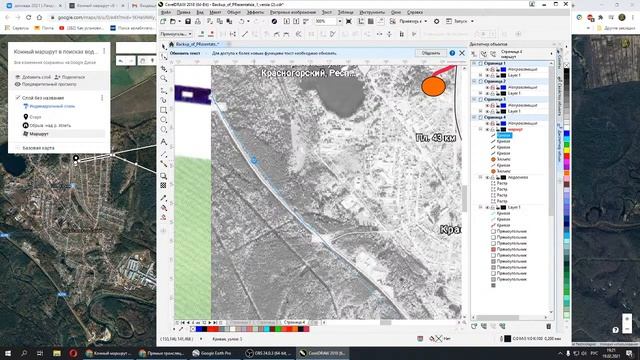Click the delete trash icon in Object Manager

549,326
